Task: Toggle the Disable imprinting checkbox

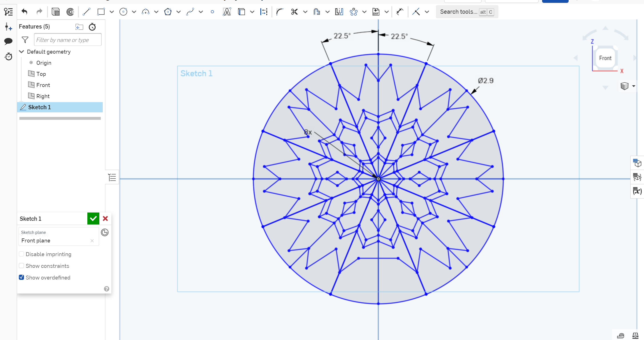Action: [21, 254]
